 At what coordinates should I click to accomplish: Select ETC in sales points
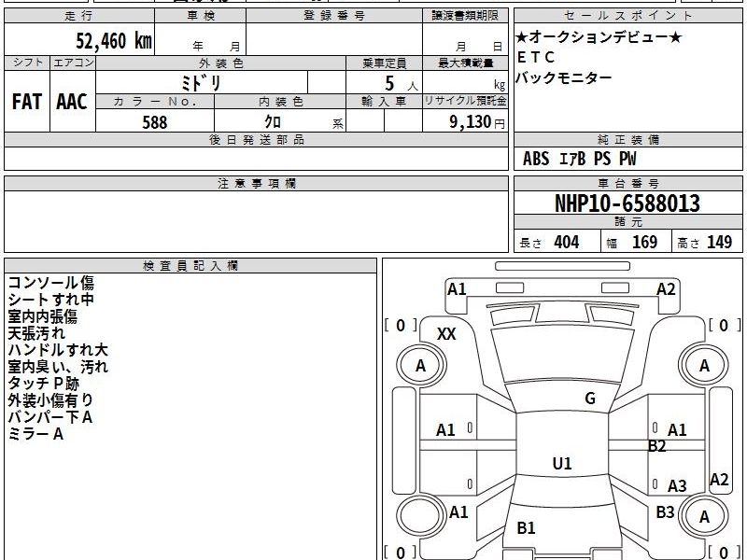coord(536,57)
